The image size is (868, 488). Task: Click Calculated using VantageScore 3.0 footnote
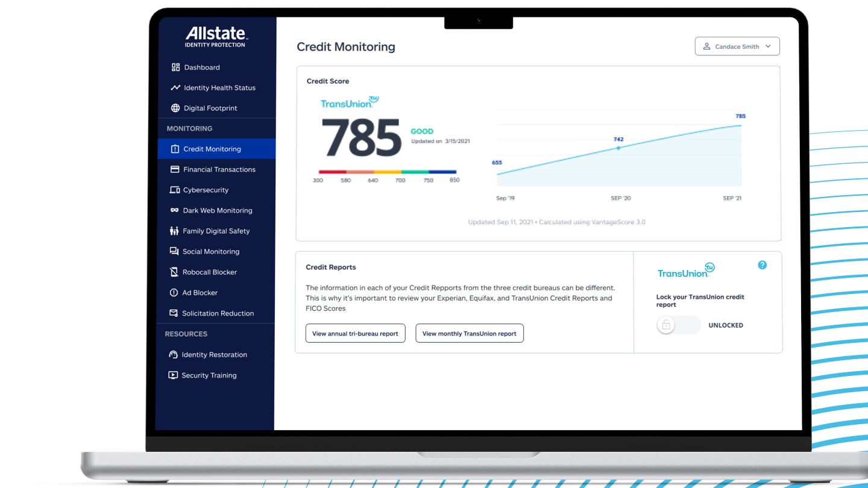[592, 222]
